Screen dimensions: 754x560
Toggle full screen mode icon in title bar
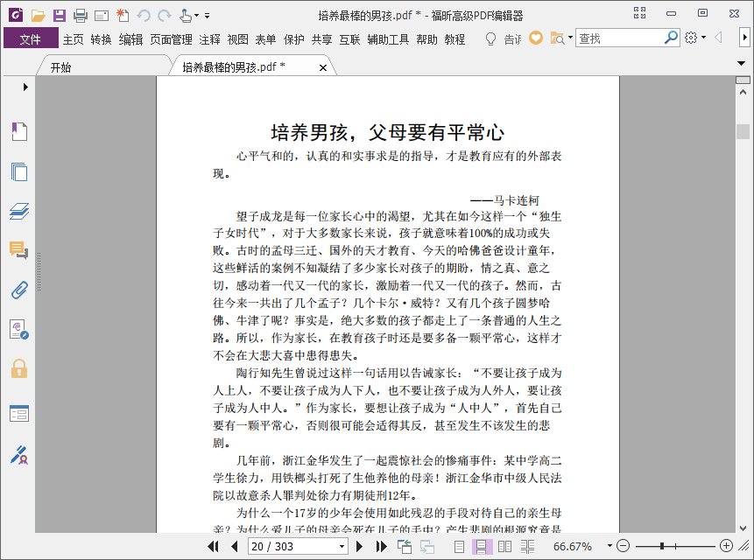[x=639, y=13]
